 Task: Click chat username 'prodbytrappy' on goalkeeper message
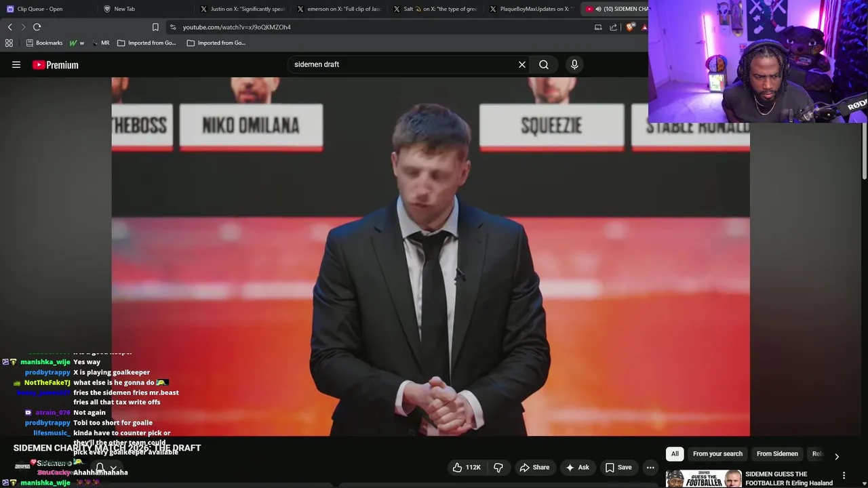pyautogui.click(x=47, y=372)
